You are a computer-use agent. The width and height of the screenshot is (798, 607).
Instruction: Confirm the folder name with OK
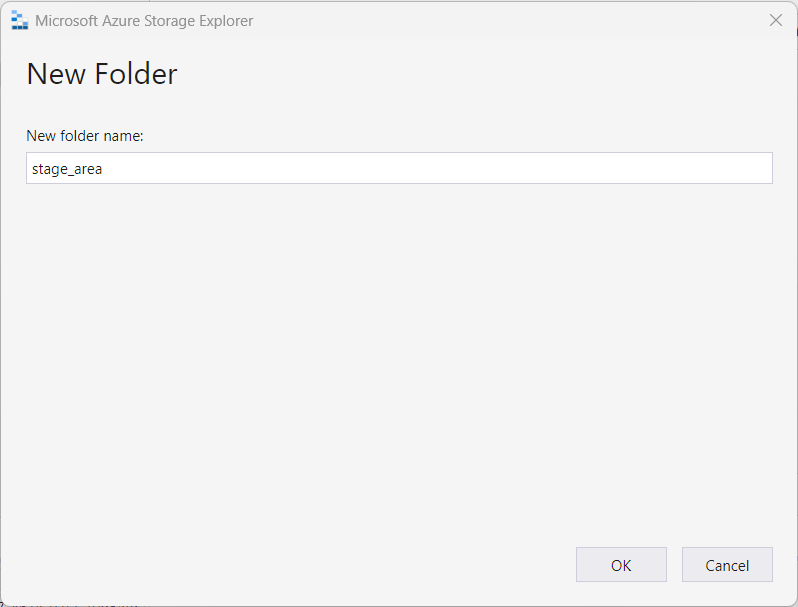point(621,565)
